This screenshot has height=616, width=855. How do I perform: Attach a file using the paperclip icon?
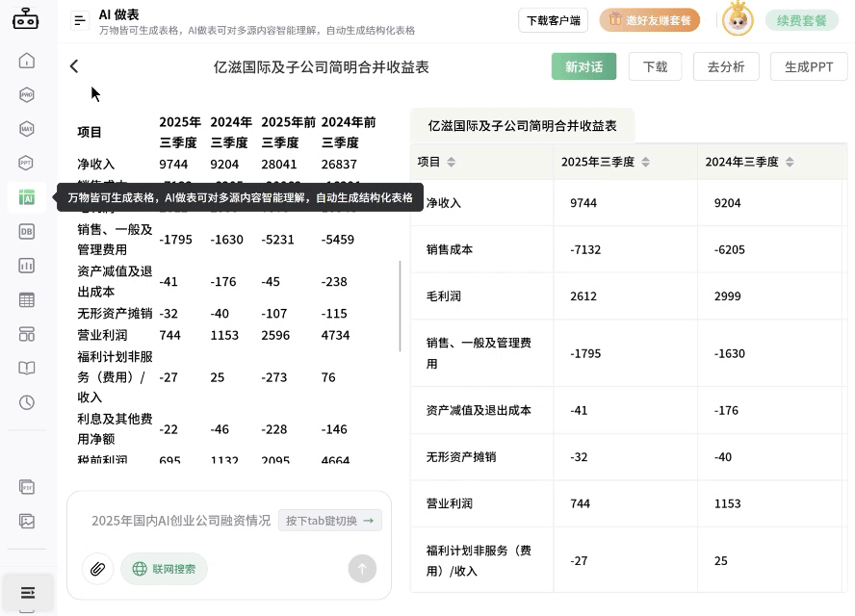coord(96,569)
